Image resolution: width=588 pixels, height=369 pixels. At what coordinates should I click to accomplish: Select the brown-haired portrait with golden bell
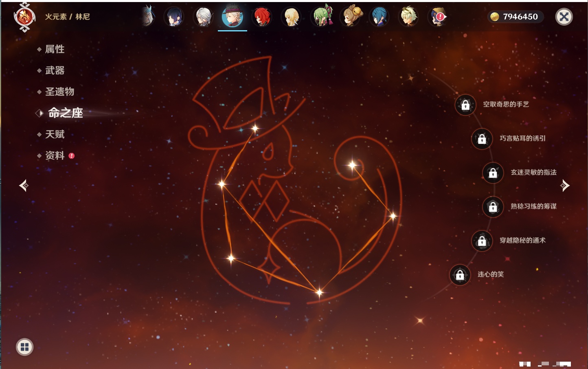[x=351, y=16]
